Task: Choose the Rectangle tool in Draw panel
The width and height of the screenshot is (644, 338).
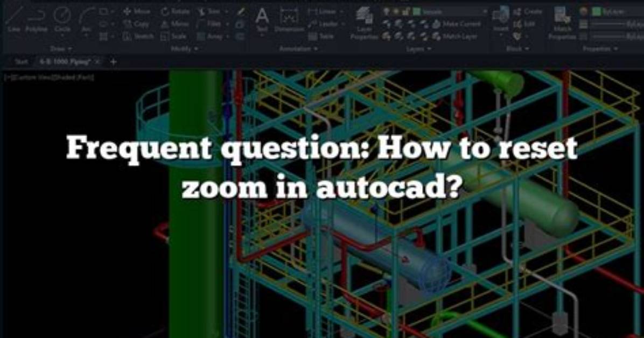Action: [103, 12]
